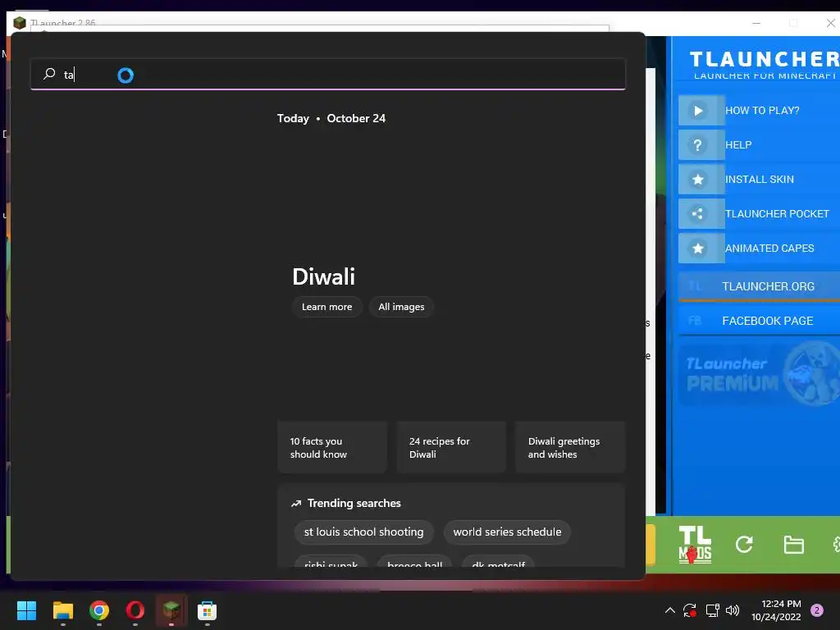Click the question mark help icon
Viewport: 840px width, 630px height.
(697, 144)
